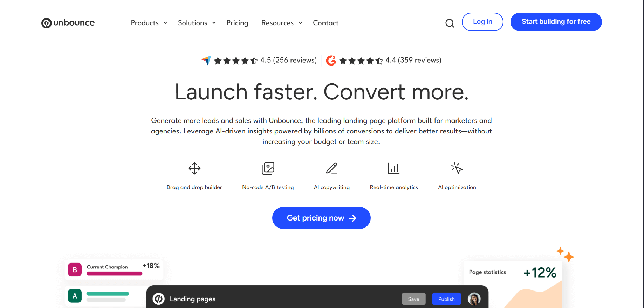Click the Log in button

coord(482,22)
